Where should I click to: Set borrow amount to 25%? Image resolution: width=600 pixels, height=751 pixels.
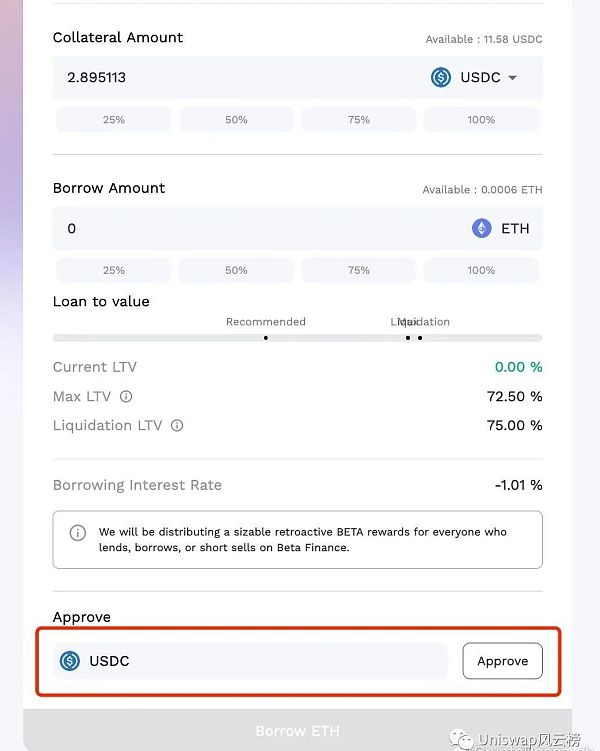coord(114,270)
